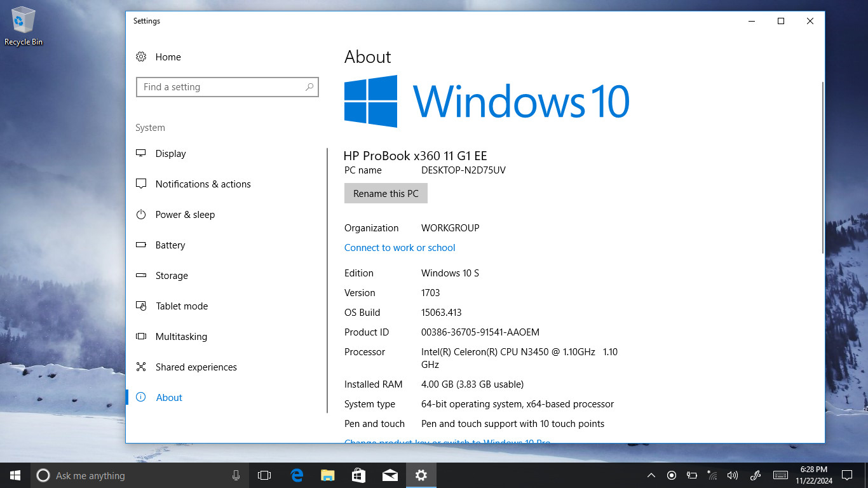Open Mail app from taskbar

click(390, 475)
